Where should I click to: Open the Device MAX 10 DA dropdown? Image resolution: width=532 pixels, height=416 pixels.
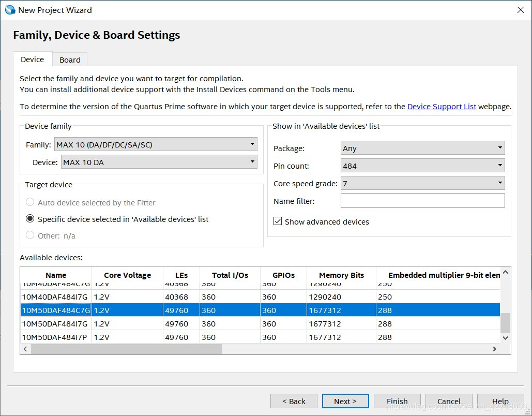click(159, 162)
